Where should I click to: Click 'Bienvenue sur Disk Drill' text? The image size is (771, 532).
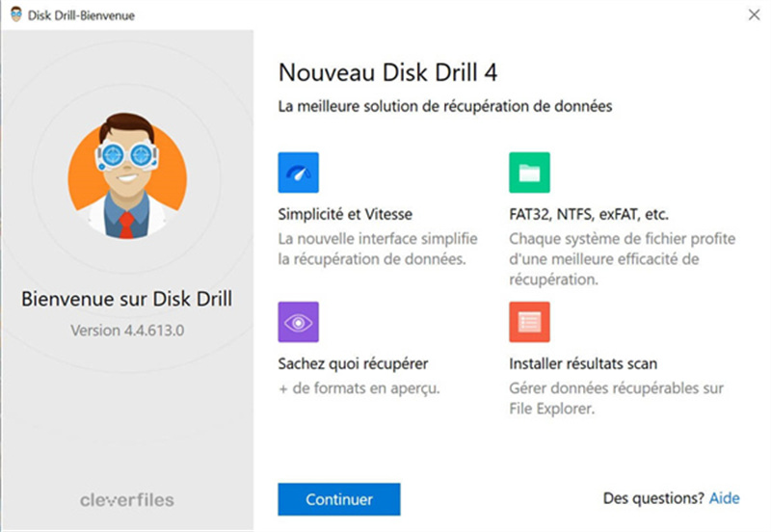pyautogui.click(x=126, y=299)
